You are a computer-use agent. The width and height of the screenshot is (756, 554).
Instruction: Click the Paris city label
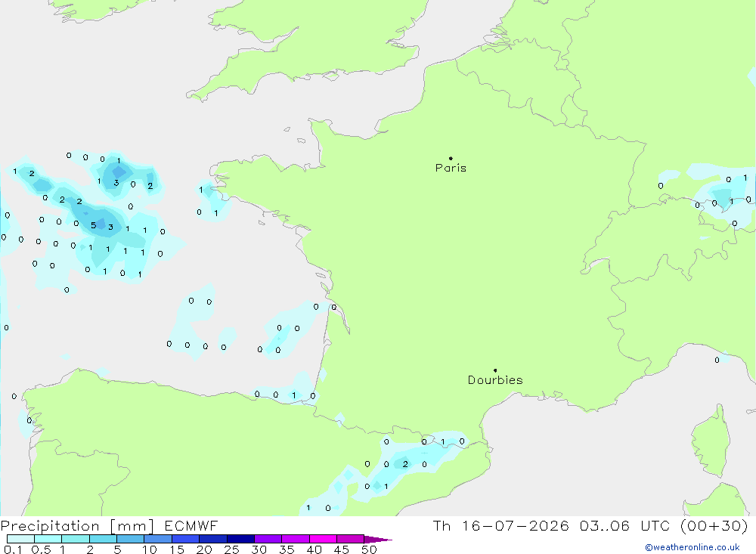pyautogui.click(x=451, y=168)
